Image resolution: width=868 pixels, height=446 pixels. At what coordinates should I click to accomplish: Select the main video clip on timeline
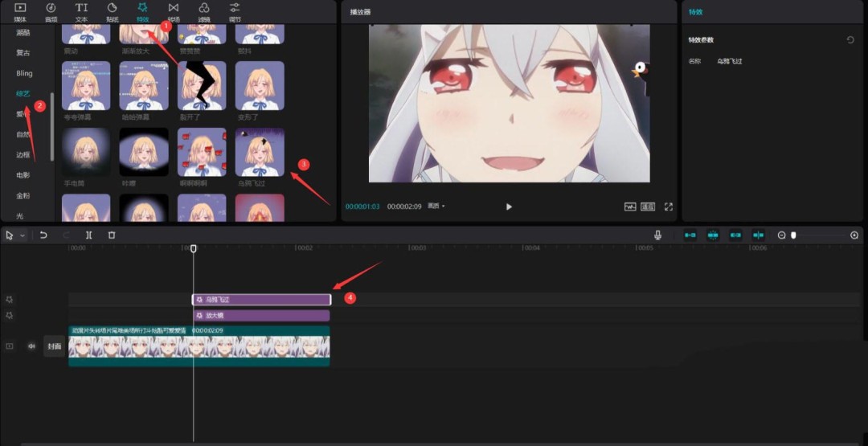pos(199,346)
